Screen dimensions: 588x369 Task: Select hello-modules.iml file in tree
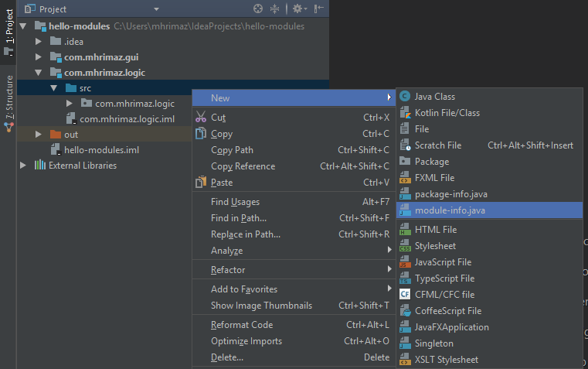101,150
